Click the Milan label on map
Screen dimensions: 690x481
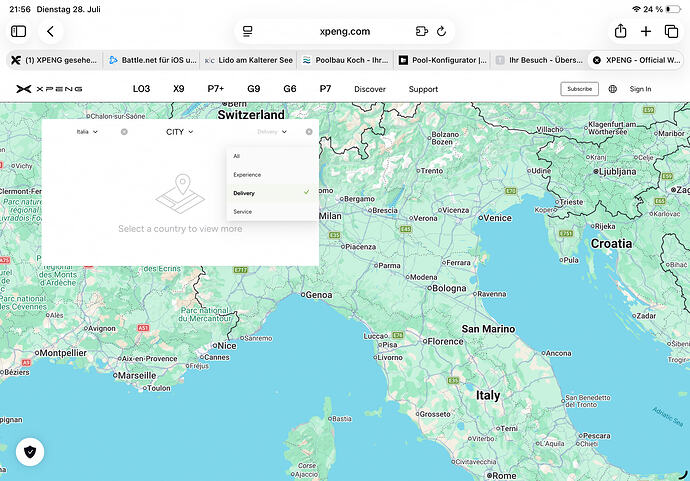(330, 216)
